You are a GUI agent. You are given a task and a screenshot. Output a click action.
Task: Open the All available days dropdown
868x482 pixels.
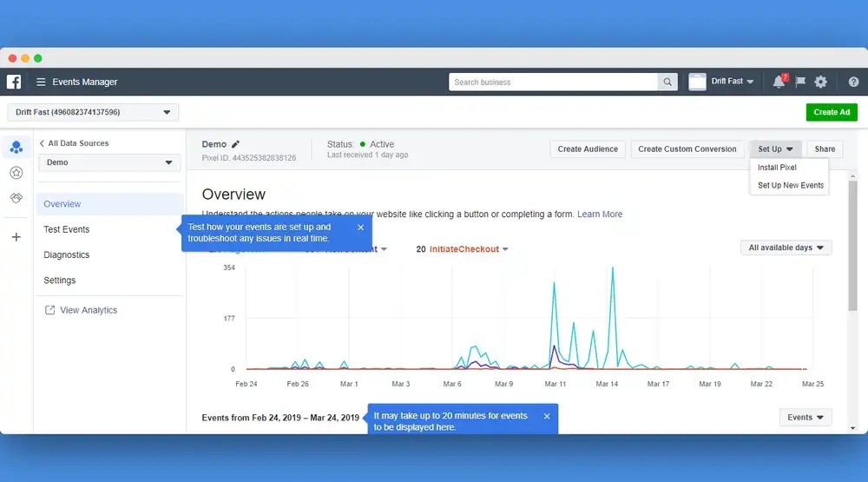[786, 248]
